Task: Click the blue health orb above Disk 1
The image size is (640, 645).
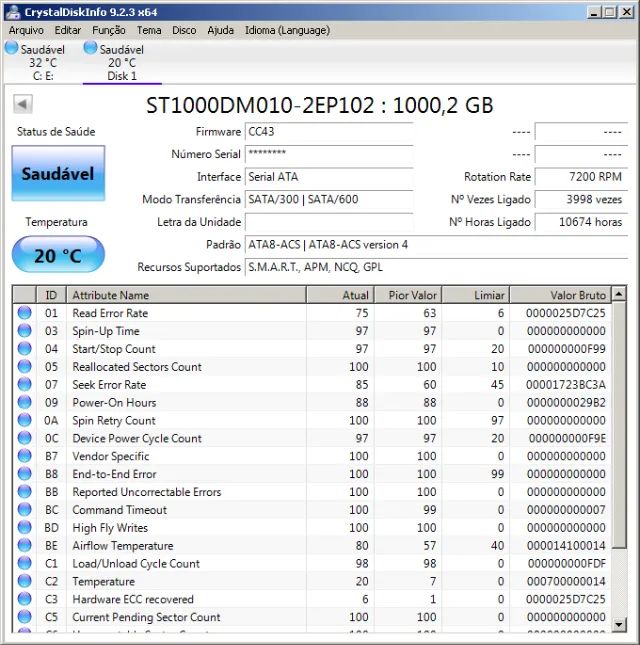Action: [x=90, y=48]
